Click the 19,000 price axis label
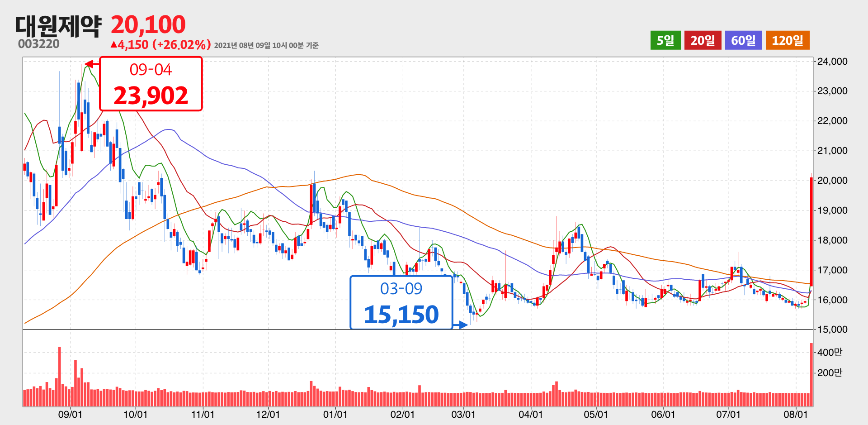Viewport: 868px width, 425px height. (832, 210)
